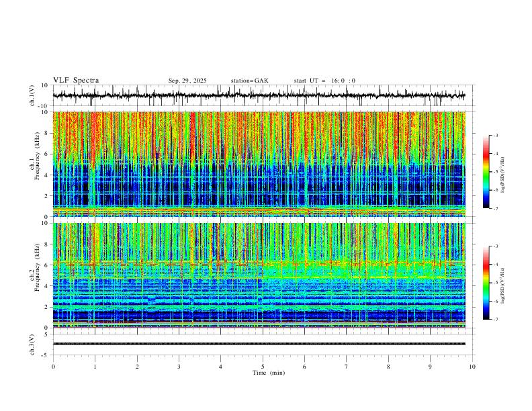
Task: Click the time axis tick "4"
Action: (220, 367)
